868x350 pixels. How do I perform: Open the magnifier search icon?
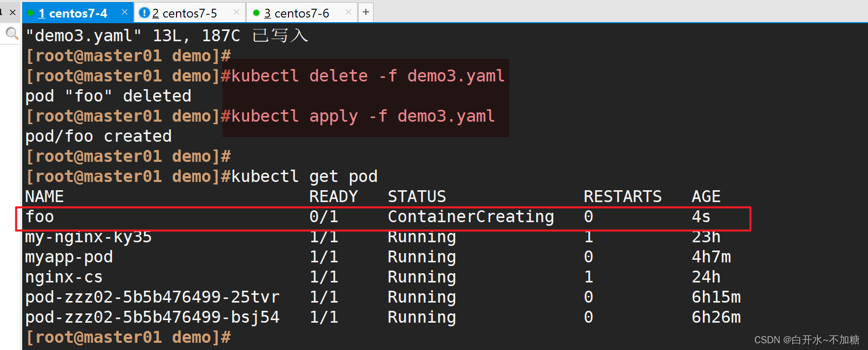(x=11, y=34)
